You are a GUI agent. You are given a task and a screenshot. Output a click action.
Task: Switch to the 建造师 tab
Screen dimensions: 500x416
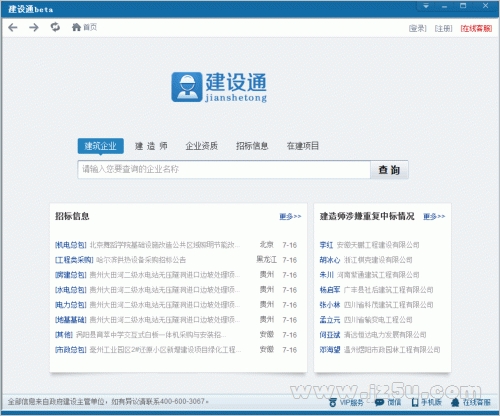pyautogui.click(x=151, y=146)
